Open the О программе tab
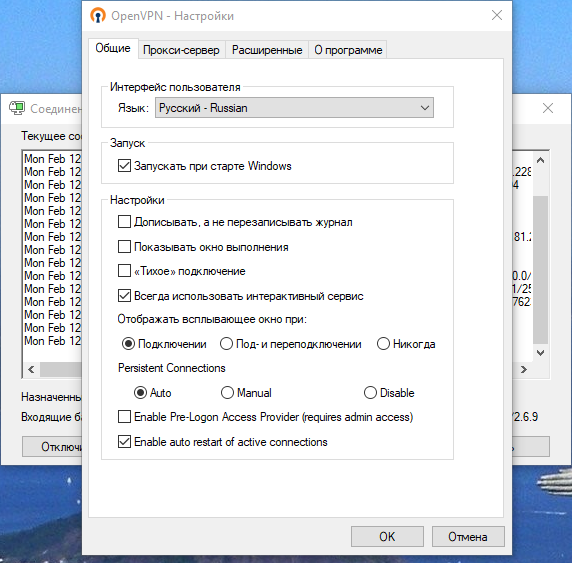Image resolution: width=572 pixels, height=563 pixels. pos(348,50)
